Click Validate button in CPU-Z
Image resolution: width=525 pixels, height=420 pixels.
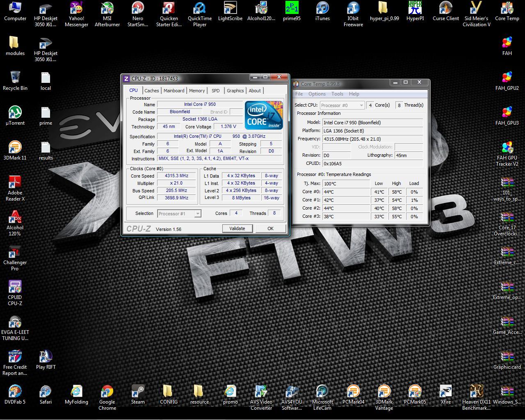[x=237, y=228]
